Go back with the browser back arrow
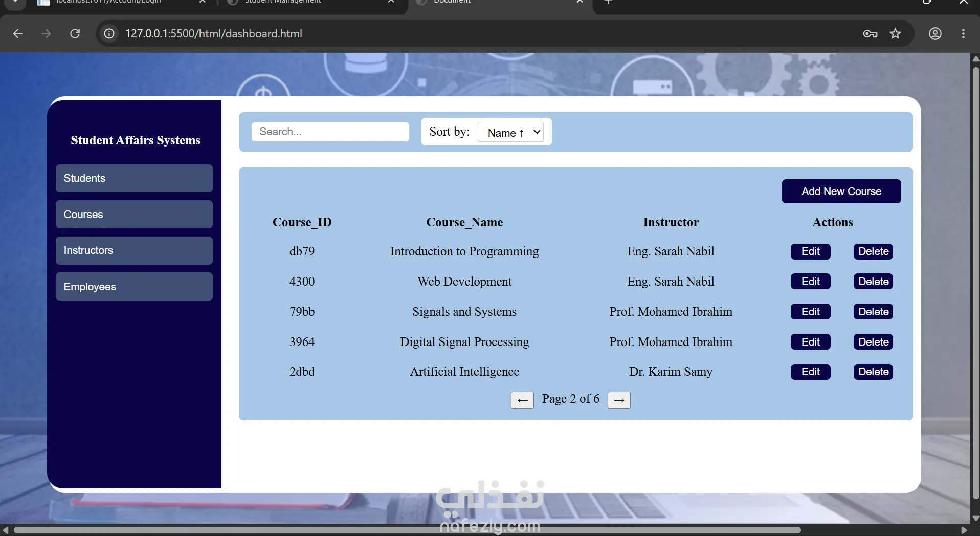 [18, 34]
